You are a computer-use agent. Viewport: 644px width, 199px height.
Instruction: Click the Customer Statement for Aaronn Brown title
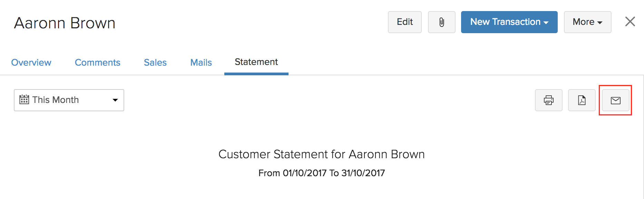coord(321,154)
